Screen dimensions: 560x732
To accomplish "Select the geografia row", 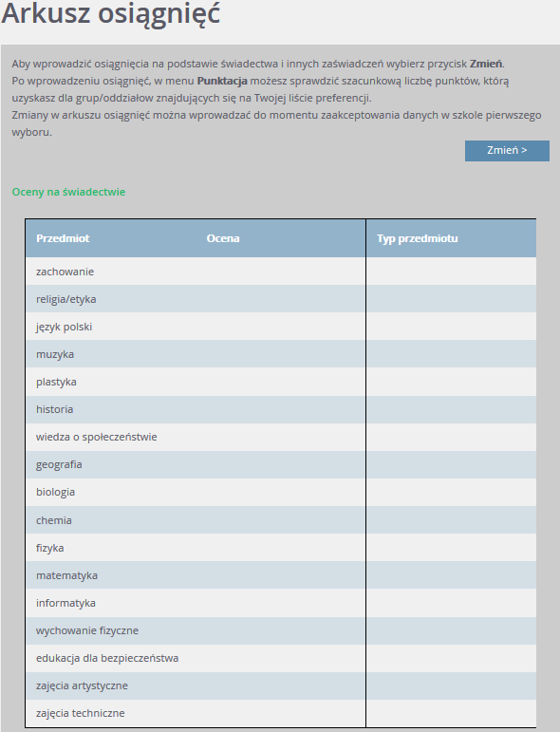I will tap(281, 464).
